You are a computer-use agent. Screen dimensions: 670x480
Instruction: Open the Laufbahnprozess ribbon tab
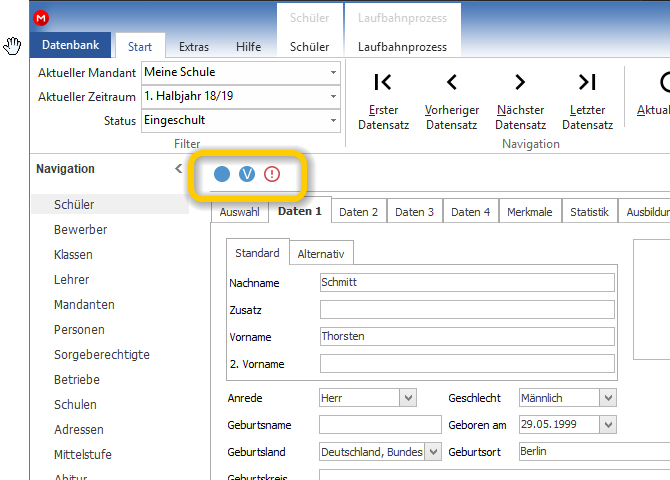pos(403,47)
